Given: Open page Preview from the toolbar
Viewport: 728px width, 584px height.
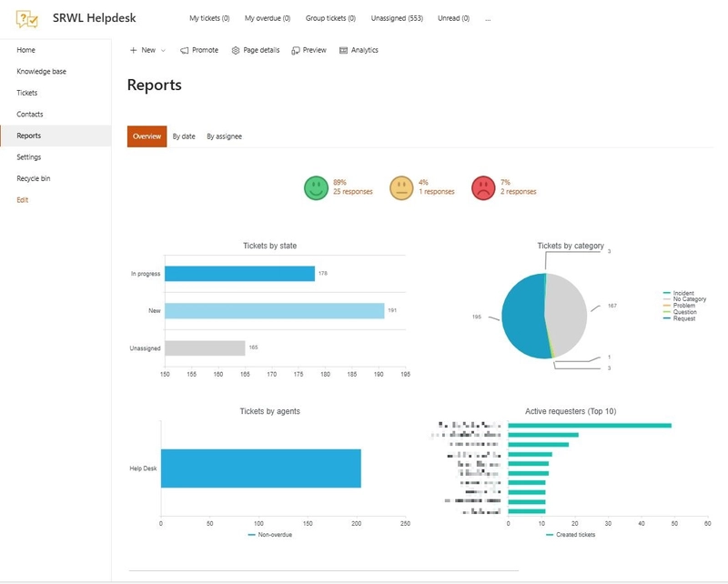Looking at the screenshot, I should 309,50.
